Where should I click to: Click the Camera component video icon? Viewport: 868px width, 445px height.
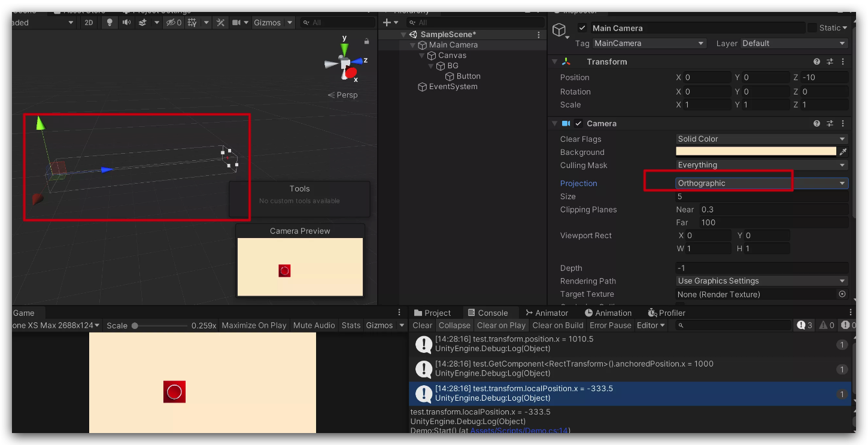[566, 123]
